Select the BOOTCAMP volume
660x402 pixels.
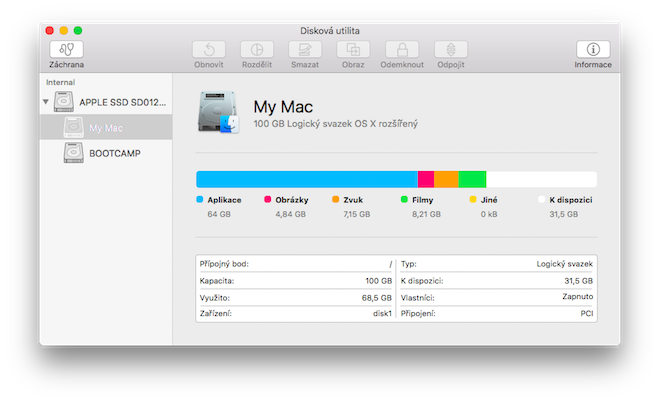[x=106, y=153]
